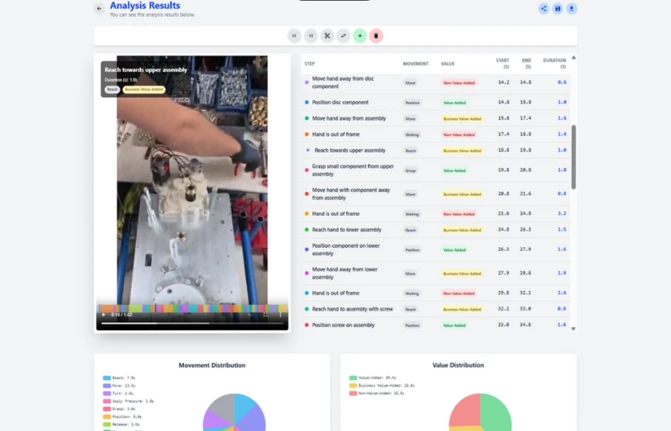The width and height of the screenshot is (671, 431).
Task: Click the merge steps toolbar icon
Action: (x=343, y=36)
